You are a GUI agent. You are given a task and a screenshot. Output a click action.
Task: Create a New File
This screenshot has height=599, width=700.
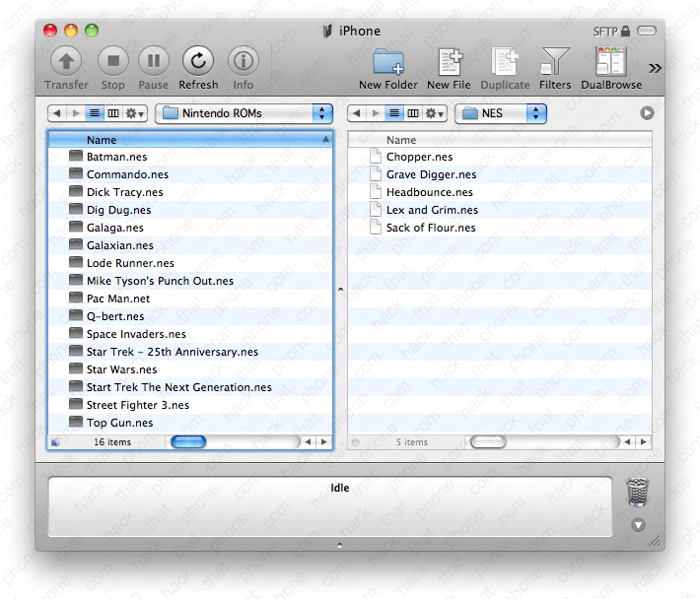point(449,63)
